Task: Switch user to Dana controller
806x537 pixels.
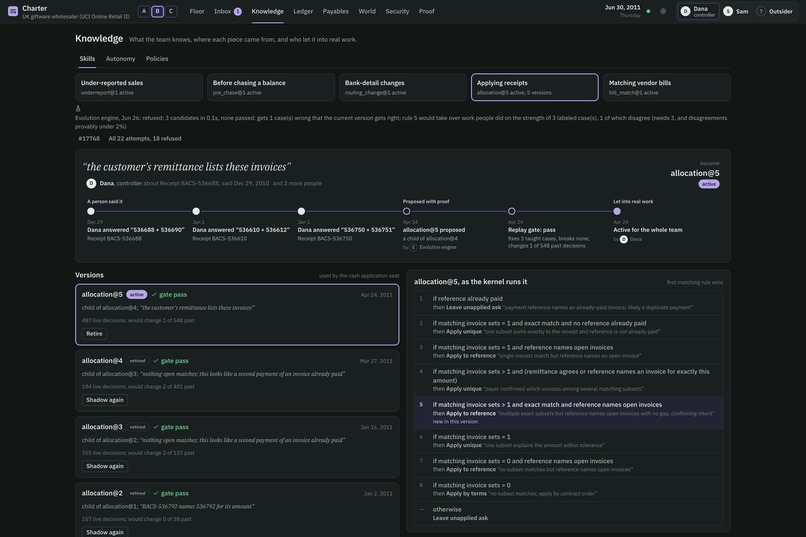Action: coord(698,11)
